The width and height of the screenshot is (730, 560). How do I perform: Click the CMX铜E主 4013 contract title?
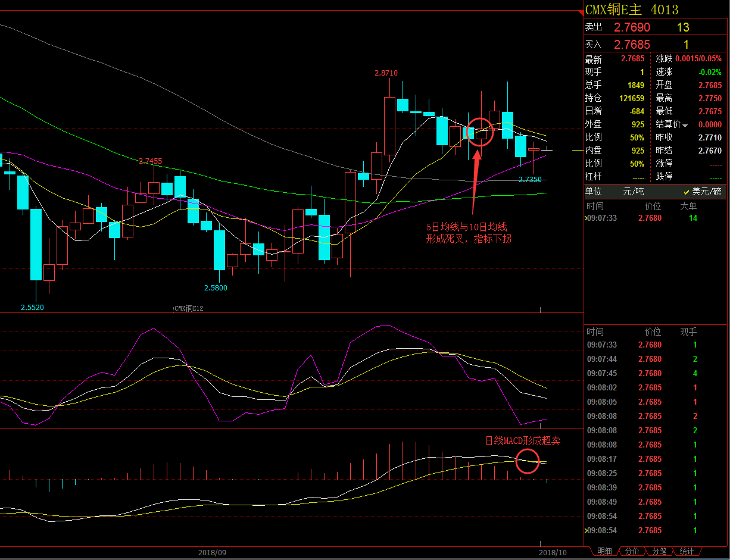632,10
